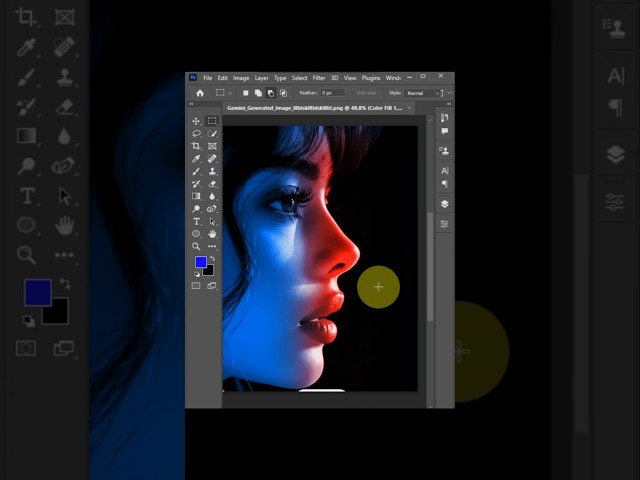The image size is (640, 480).
Task: Choose Add to selection mode
Action: [258, 93]
